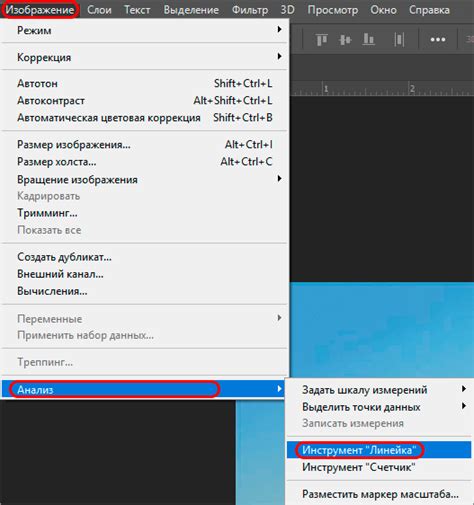
Task: Click align vertical centers icon
Action: tap(345, 40)
